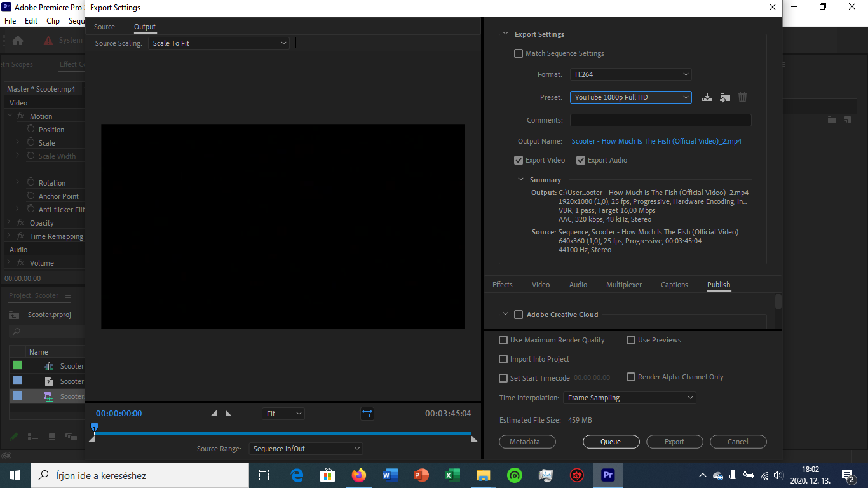
Task: Switch to the Captions tab
Action: click(x=674, y=285)
